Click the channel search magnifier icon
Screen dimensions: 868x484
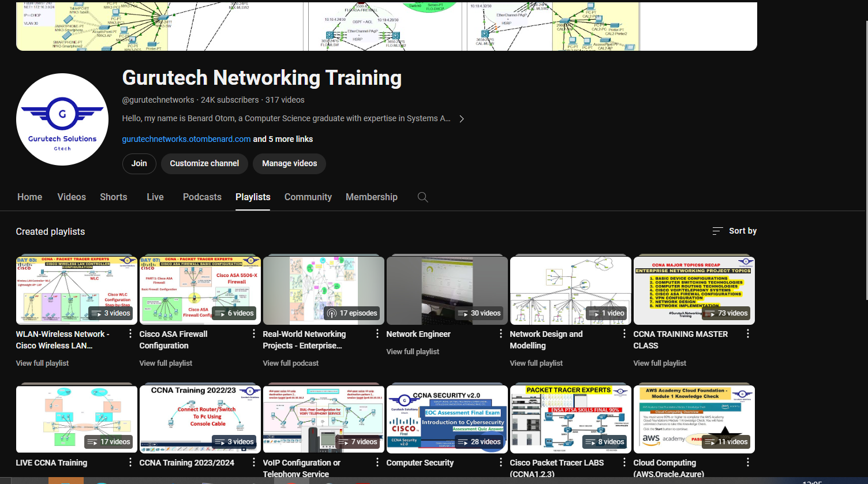pyautogui.click(x=422, y=197)
